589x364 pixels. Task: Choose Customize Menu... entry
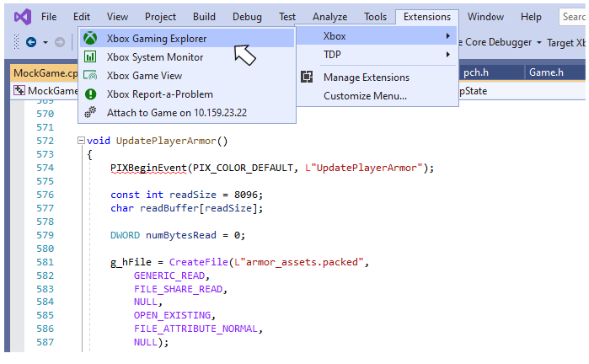tap(377, 96)
